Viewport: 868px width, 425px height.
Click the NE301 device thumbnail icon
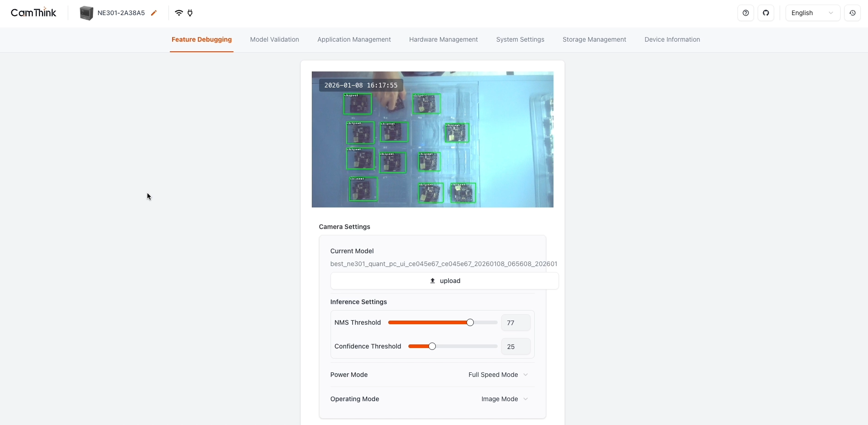tap(86, 13)
